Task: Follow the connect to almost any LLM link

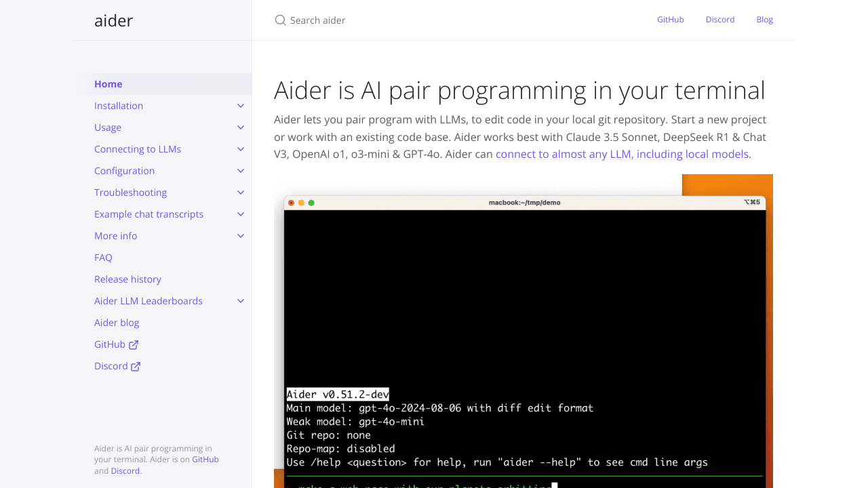Action: click(x=622, y=154)
